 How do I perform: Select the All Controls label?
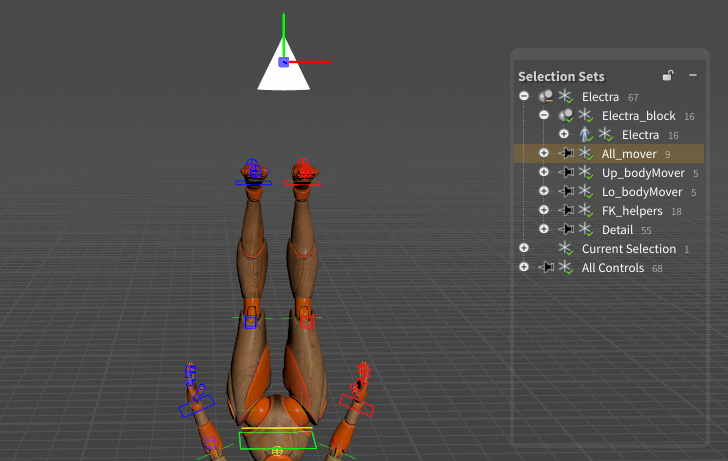[x=612, y=268]
